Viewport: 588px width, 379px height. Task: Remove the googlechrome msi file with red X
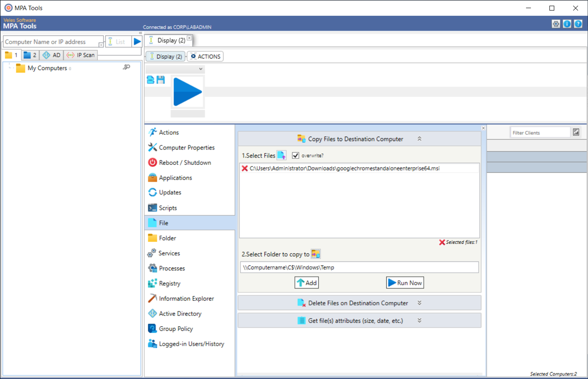pos(244,168)
